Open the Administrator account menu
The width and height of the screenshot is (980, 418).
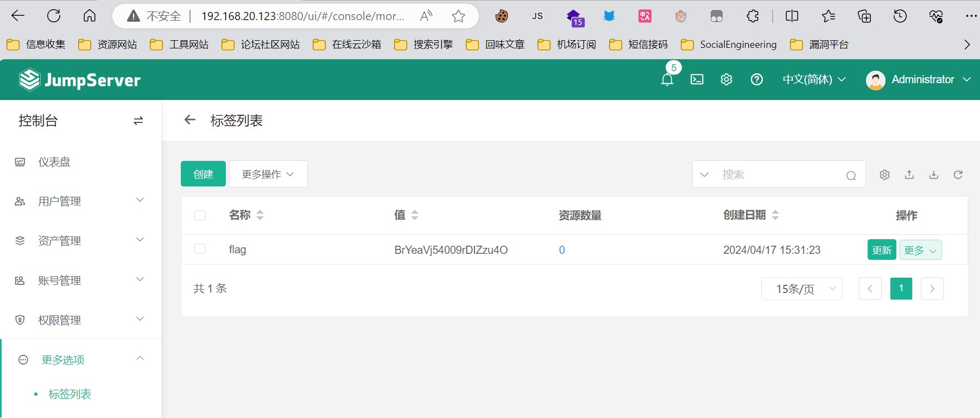[x=918, y=79]
